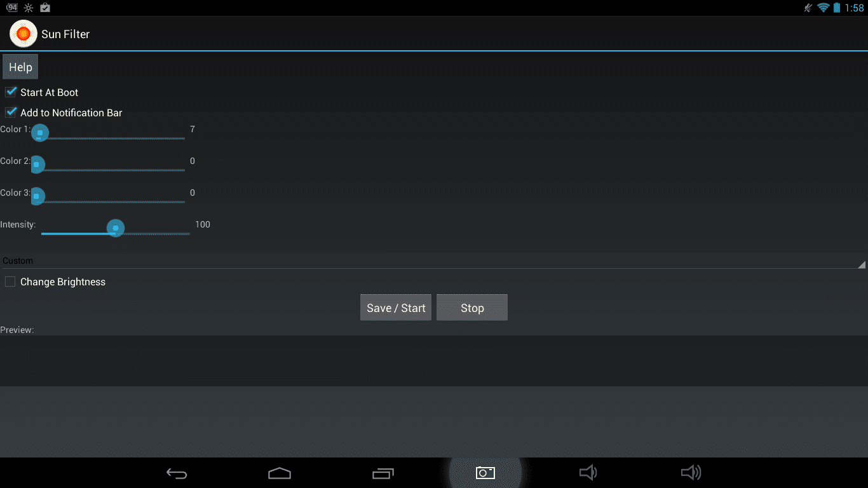868x488 pixels.
Task: Open the Wi-Fi status icon
Action: coord(824,8)
